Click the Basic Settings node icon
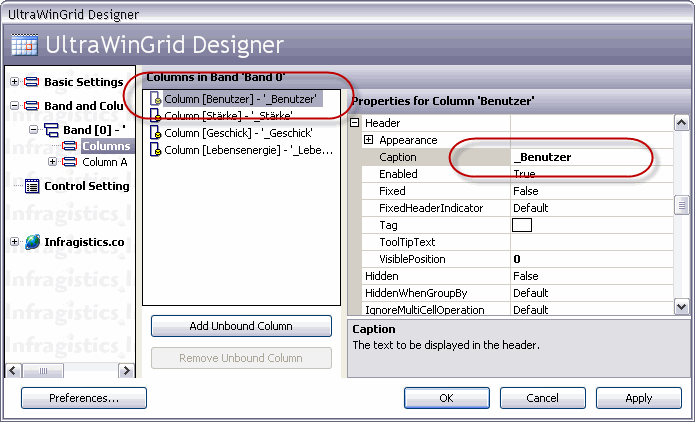695x422 pixels. (32, 82)
